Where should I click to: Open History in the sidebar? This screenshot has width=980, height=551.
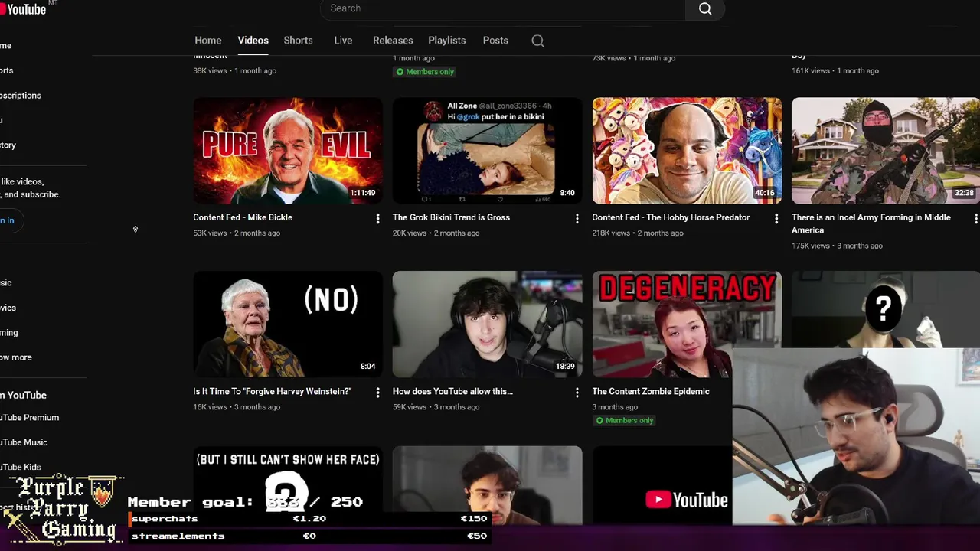(x=8, y=145)
